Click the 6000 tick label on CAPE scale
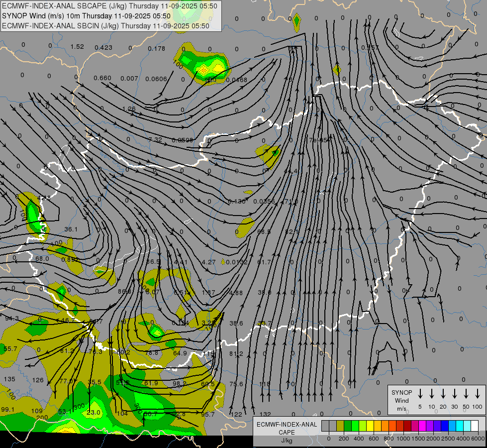487x448 pixels. click(479, 439)
